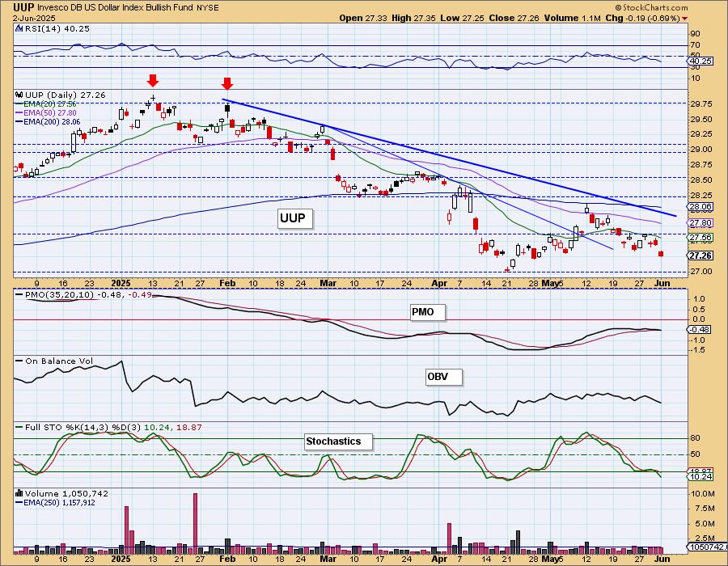Click the Jun label on the price panel date axis
728x566 pixels.
(662, 283)
